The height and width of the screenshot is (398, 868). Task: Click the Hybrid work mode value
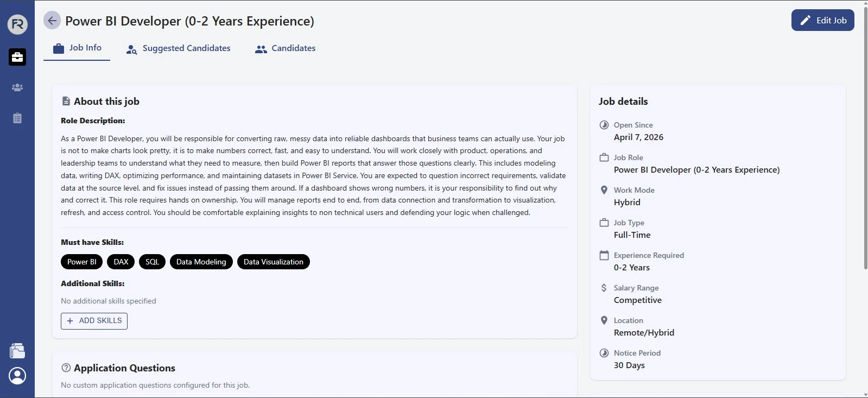627,203
